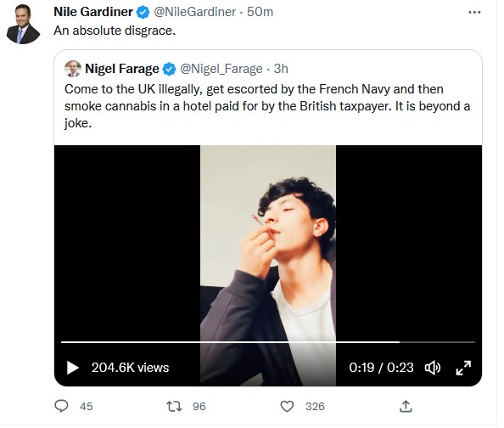Click the @Nigel_Farage handle
The height and width of the screenshot is (428, 504).
coord(221,69)
